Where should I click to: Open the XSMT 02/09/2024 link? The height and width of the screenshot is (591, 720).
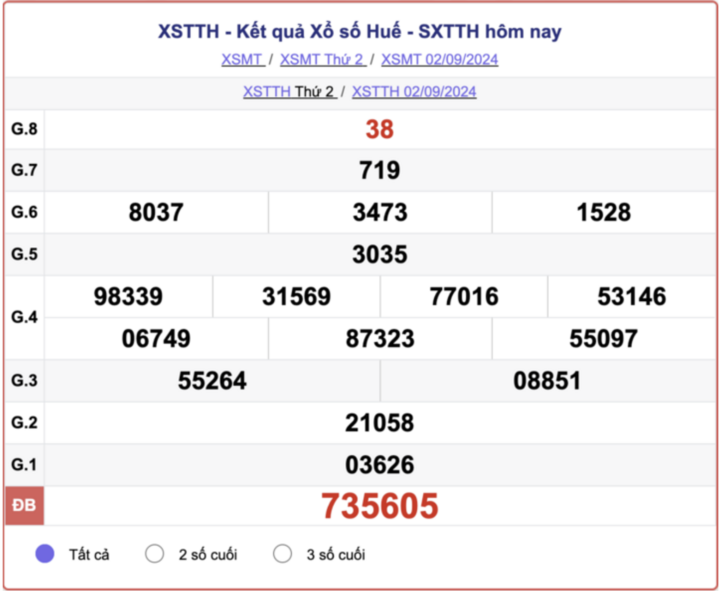pos(439,59)
